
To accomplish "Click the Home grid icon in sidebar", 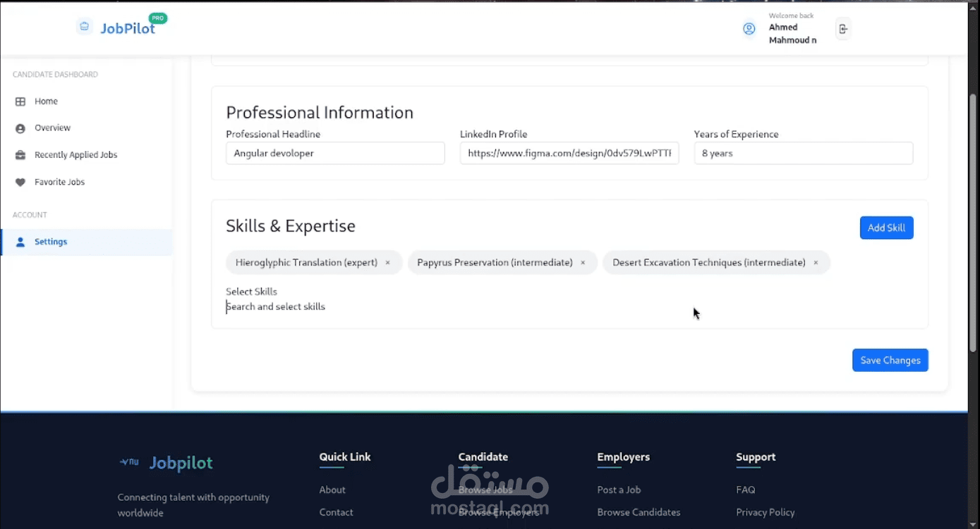I will 20,102.
